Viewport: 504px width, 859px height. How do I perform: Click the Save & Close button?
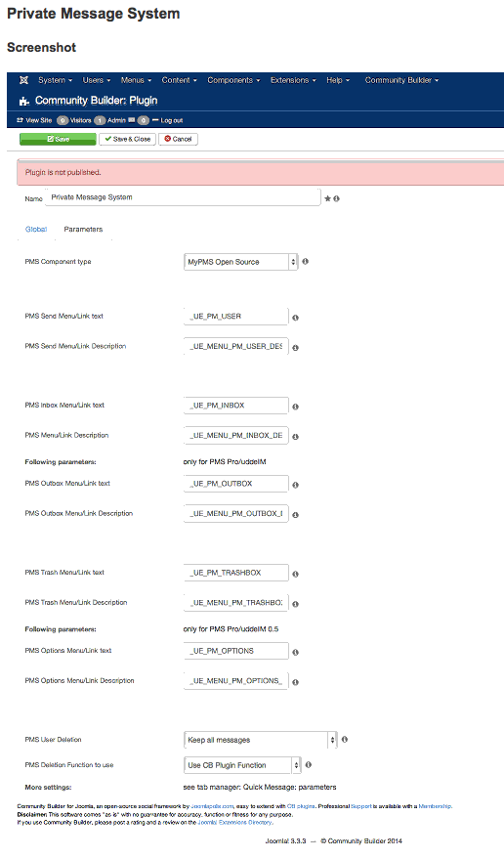tap(128, 139)
